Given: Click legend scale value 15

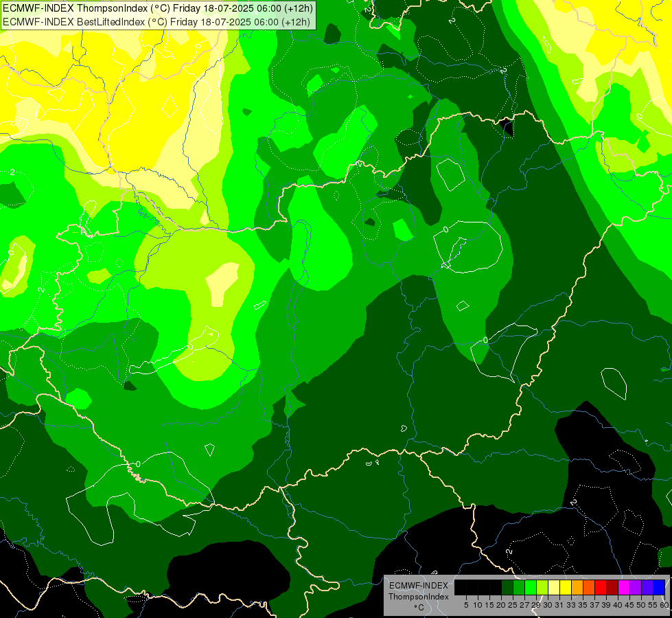Looking at the screenshot, I should 489,605.
